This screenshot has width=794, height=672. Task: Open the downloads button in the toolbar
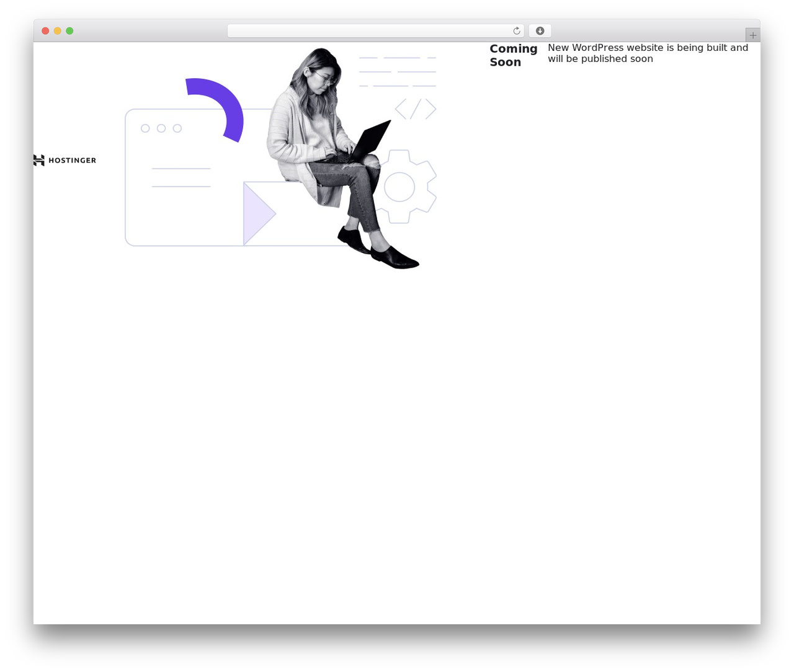(540, 31)
